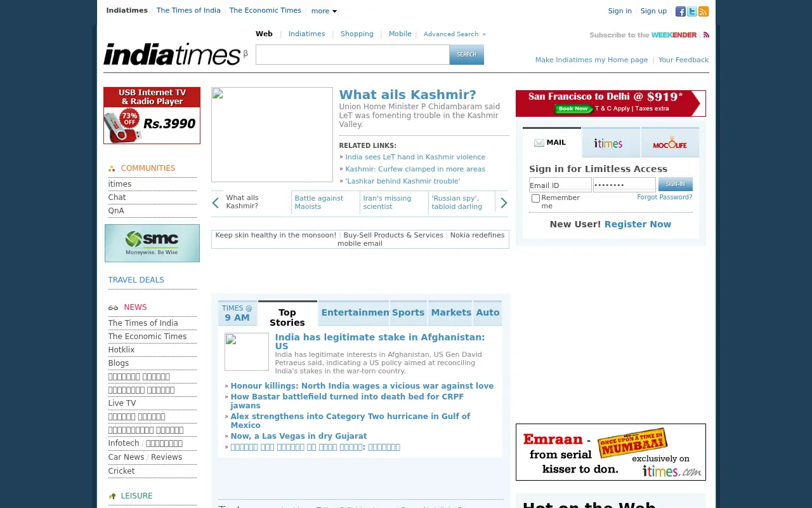Select the Shopping search category

(x=357, y=34)
